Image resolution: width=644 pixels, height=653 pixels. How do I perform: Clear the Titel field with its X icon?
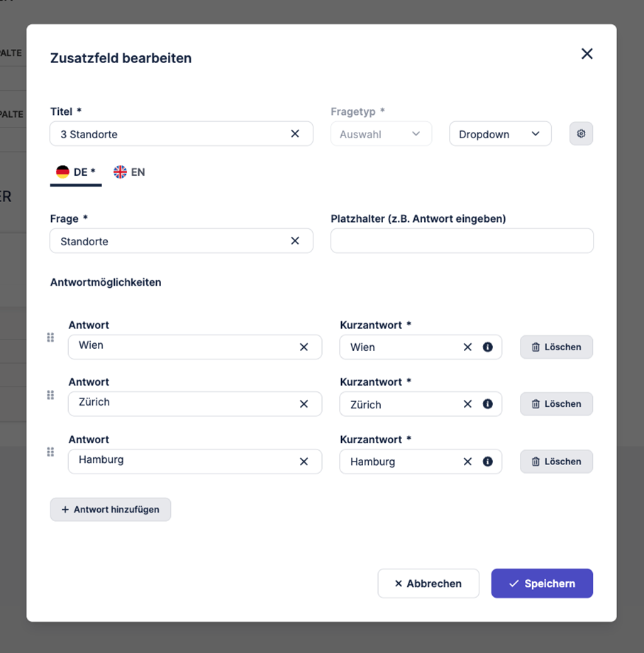(x=295, y=133)
